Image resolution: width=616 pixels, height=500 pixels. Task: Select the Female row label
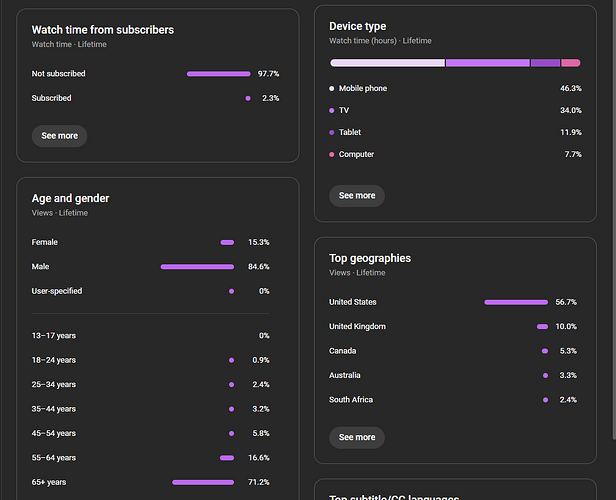point(45,242)
